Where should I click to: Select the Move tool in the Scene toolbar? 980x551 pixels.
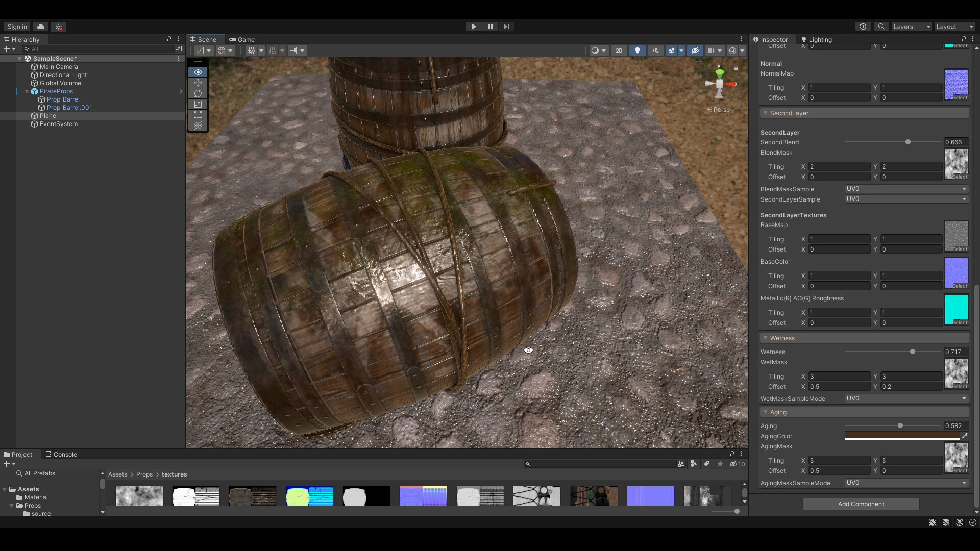pyautogui.click(x=198, y=83)
